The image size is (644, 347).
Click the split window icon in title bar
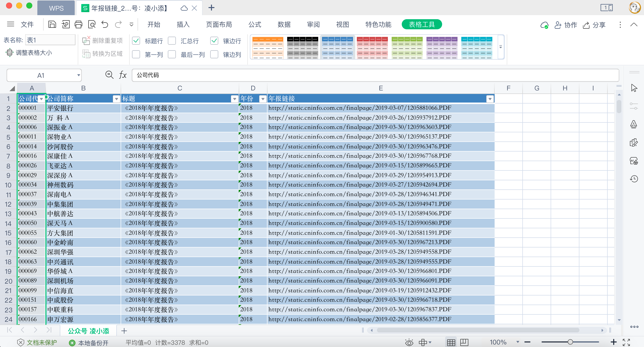606,8
